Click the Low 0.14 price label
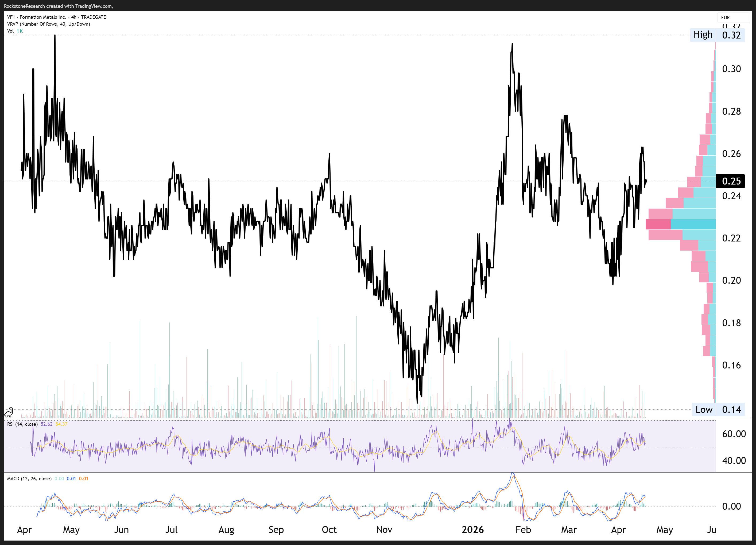This screenshot has height=545, width=756. coord(718,410)
